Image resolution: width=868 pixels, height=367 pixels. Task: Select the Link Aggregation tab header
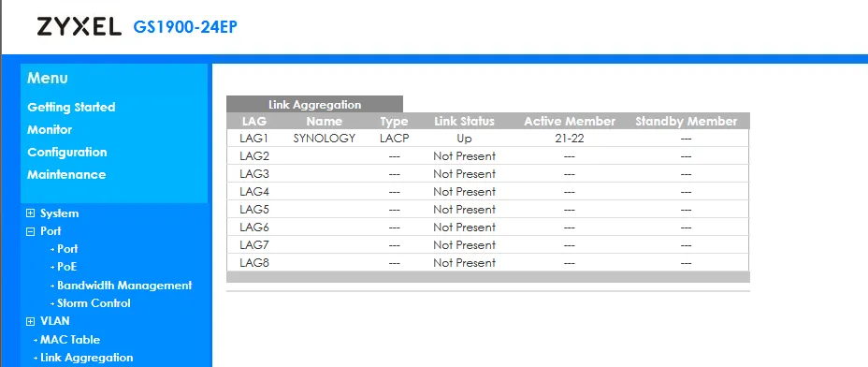coord(314,104)
